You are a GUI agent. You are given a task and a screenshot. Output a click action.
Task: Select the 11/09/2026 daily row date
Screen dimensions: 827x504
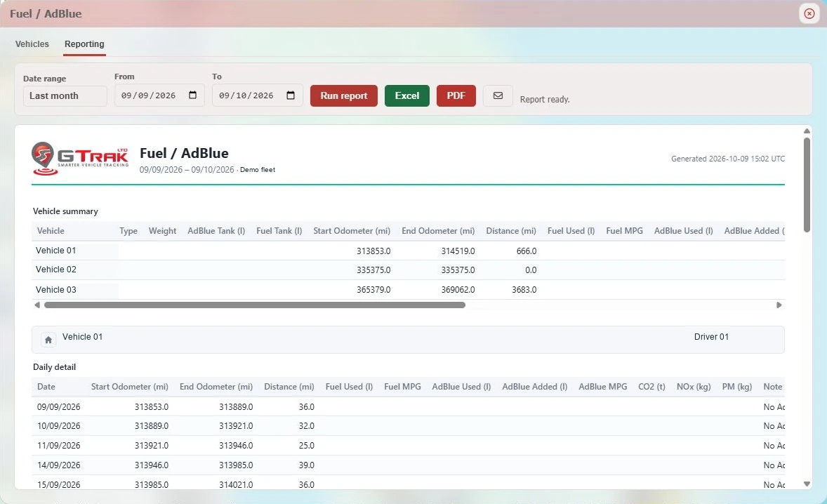pyautogui.click(x=58, y=446)
